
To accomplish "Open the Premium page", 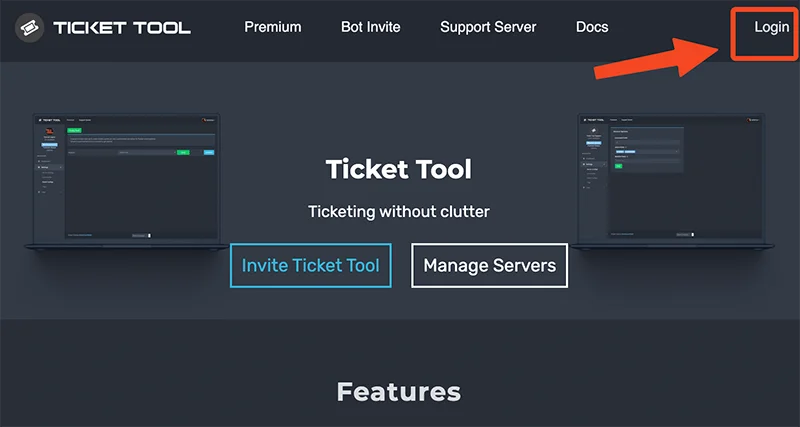I will [x=272, y=27].
